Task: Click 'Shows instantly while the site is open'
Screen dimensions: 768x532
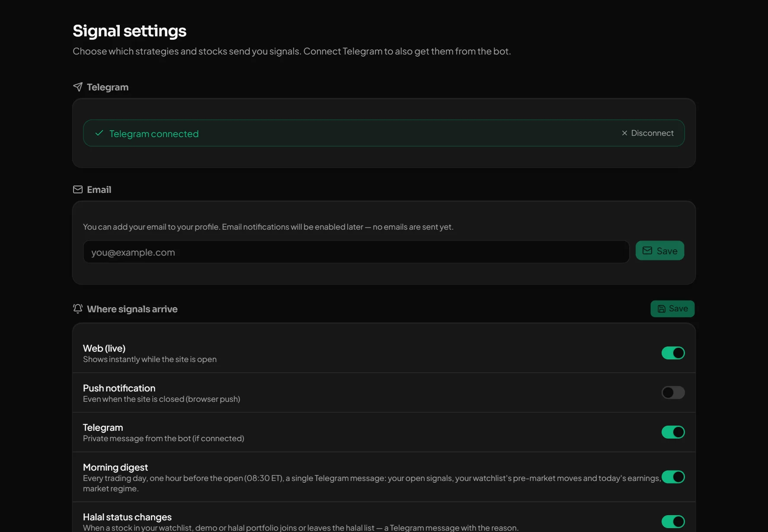Action: tap(150, 359)
